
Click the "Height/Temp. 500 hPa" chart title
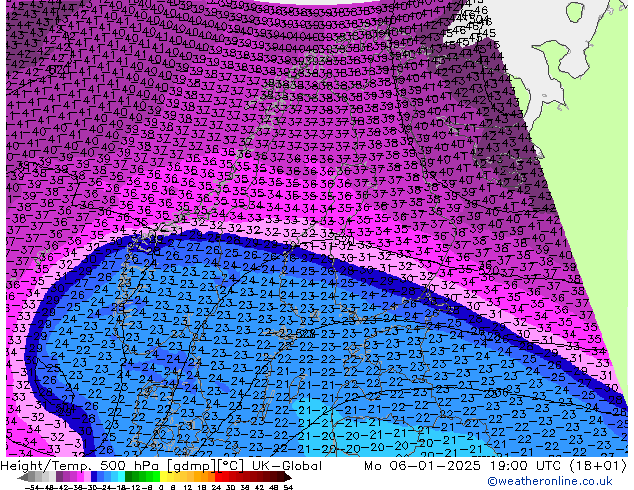[x=79, y=466]
